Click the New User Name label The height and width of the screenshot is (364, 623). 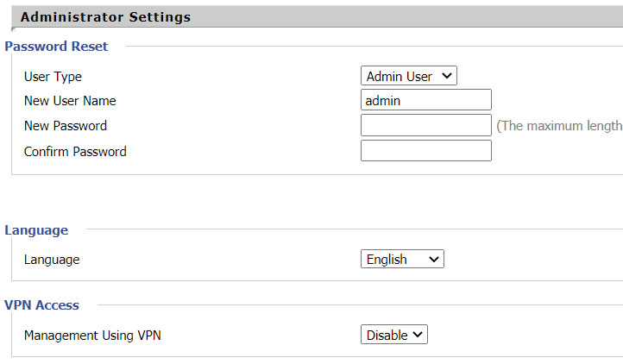coord(70,101)
